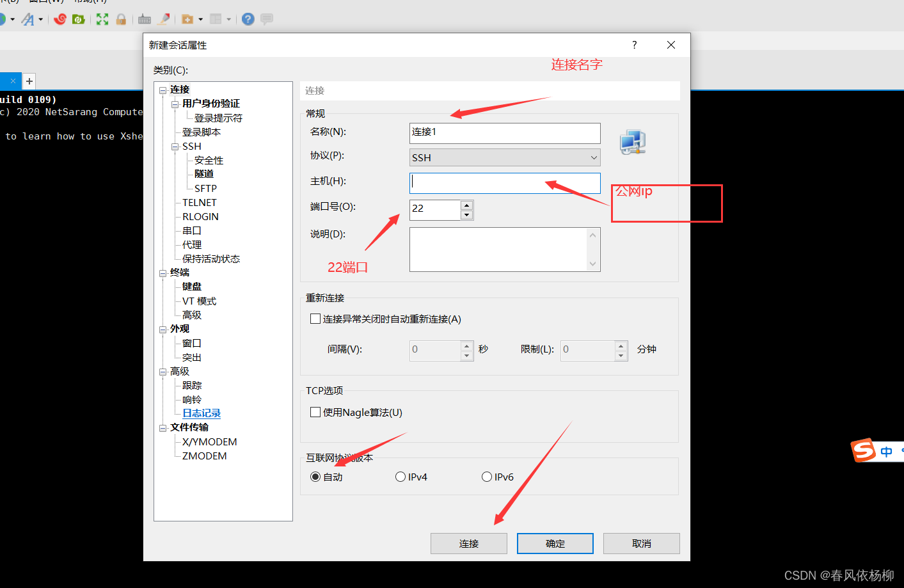
Task: Select 登录脚本 in the category tree
Action: (x=202, y=132)
